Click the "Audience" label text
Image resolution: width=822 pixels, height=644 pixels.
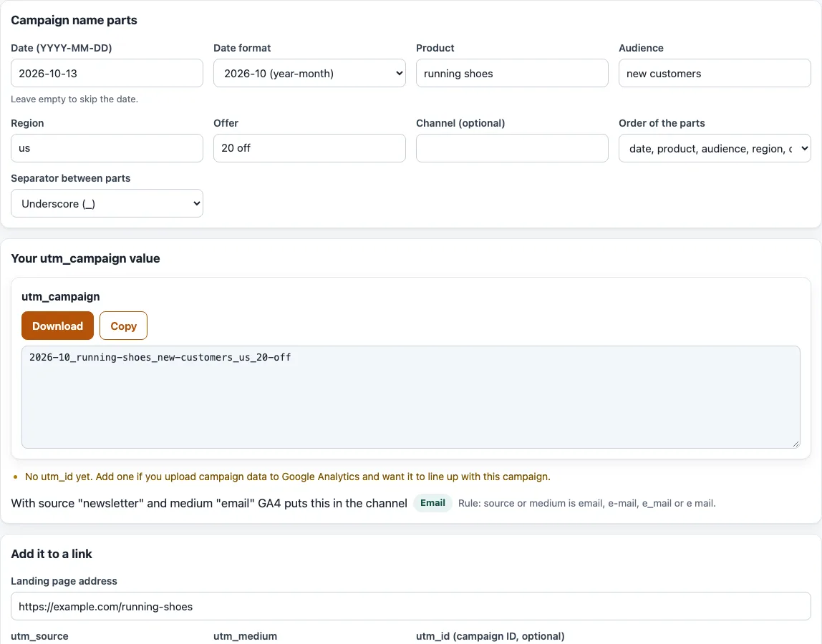tap(641, 48)
